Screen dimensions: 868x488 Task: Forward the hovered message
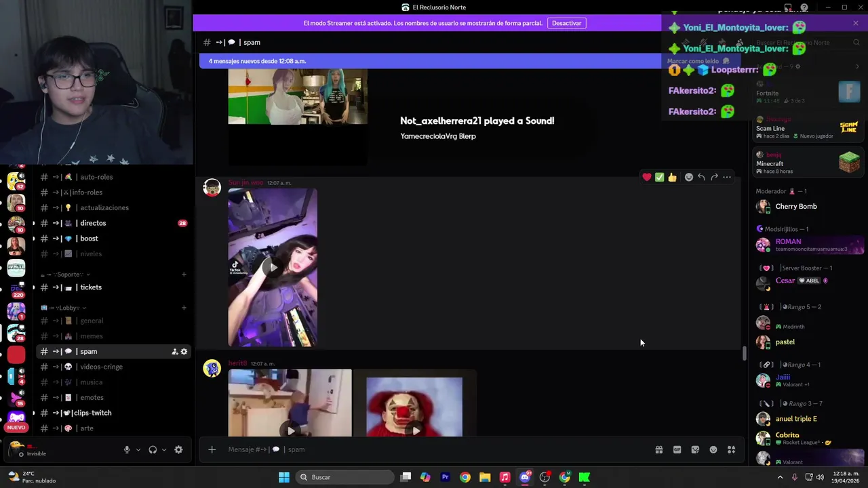coord(714,177)
